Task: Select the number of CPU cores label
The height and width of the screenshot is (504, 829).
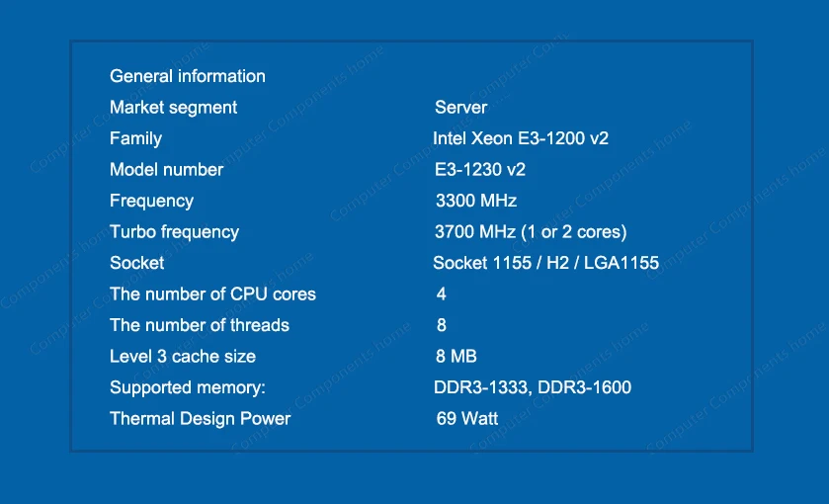Action: click(x=212, y=294)
